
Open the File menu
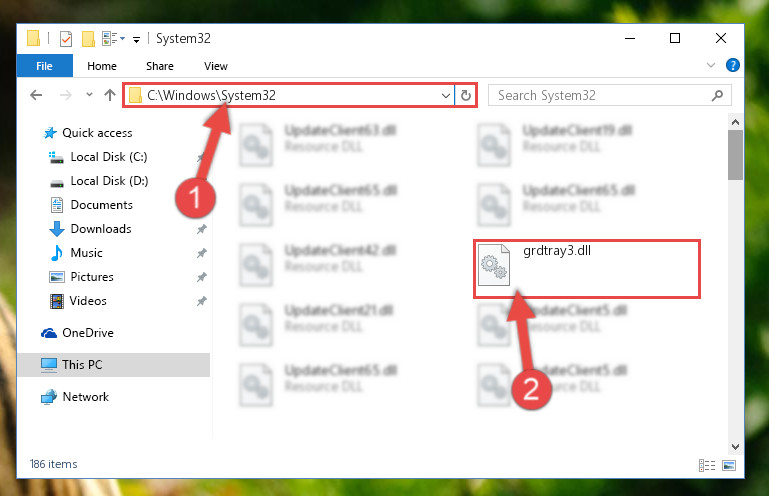coord(45,66)
